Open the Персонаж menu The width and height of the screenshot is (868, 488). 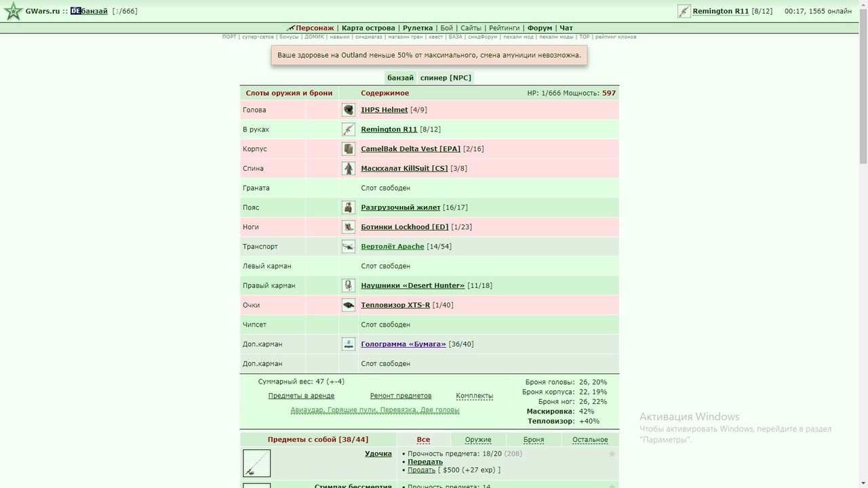pos(315,28)
